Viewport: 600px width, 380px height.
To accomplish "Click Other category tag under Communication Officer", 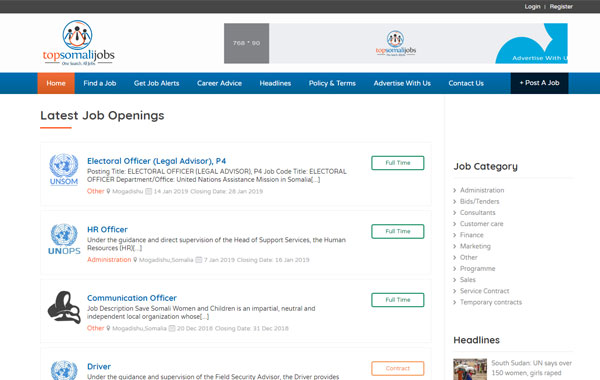I will point(95,328).
